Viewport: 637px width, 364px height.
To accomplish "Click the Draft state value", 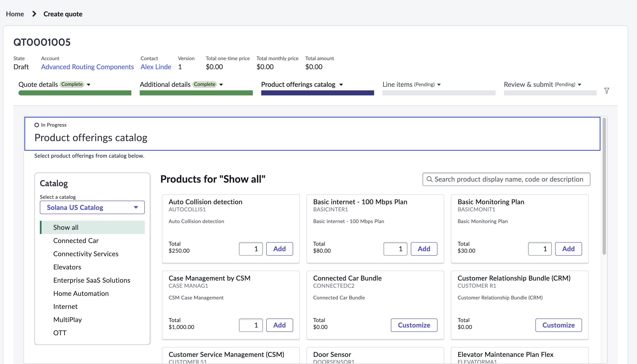I will coord(21,67).
